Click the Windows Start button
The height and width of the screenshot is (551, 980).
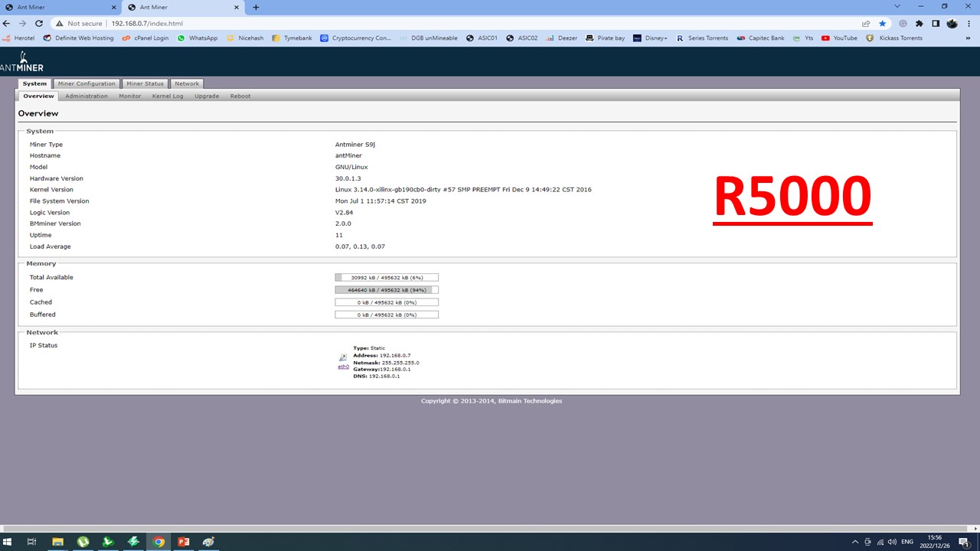[9, 542]
